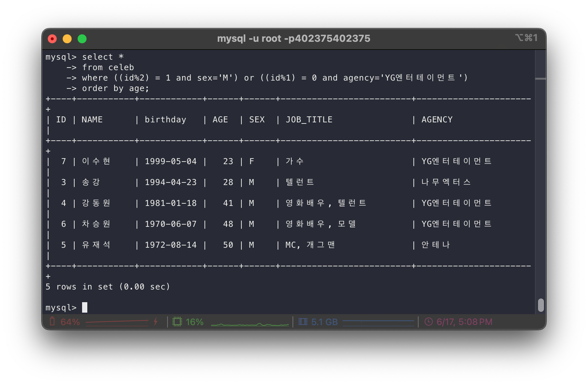Click the window title mysql -u root
This screenshot has height=385, width=588.
coord(294,38)
